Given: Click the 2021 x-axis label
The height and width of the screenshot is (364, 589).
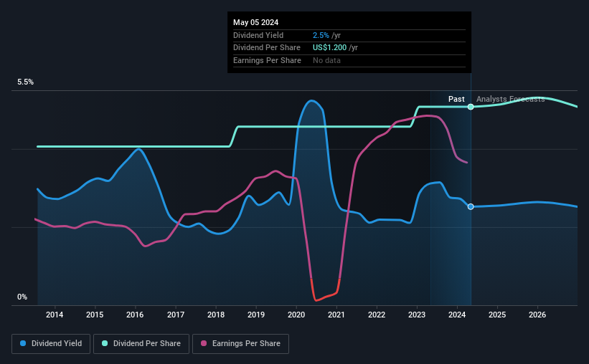Looking at the screenshot, I should point(336,315).
